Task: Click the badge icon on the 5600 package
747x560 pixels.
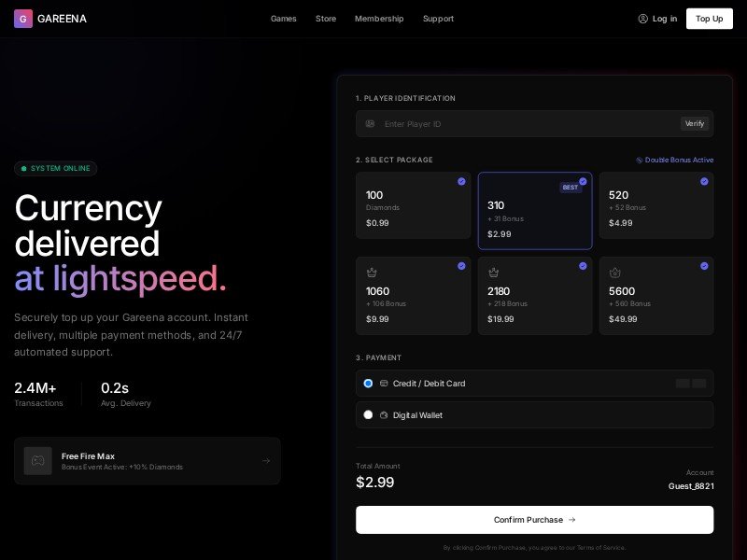Action: pos(614,273)
